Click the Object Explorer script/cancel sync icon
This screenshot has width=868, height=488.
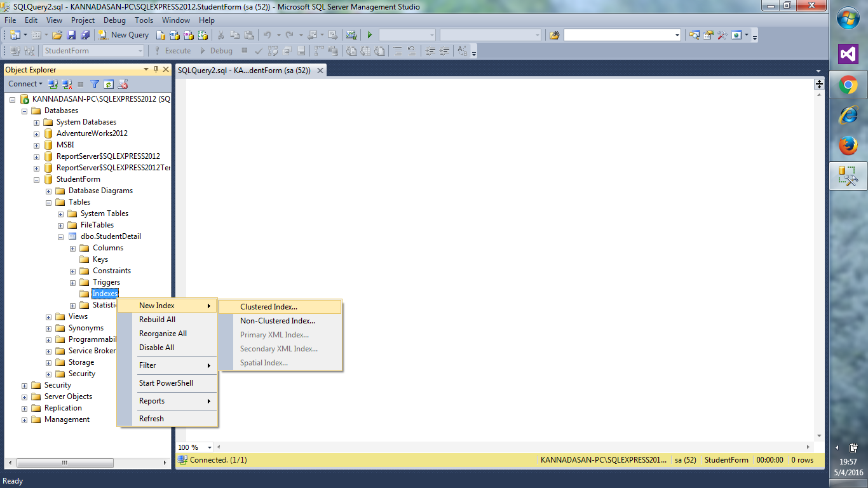click(123, 84)
